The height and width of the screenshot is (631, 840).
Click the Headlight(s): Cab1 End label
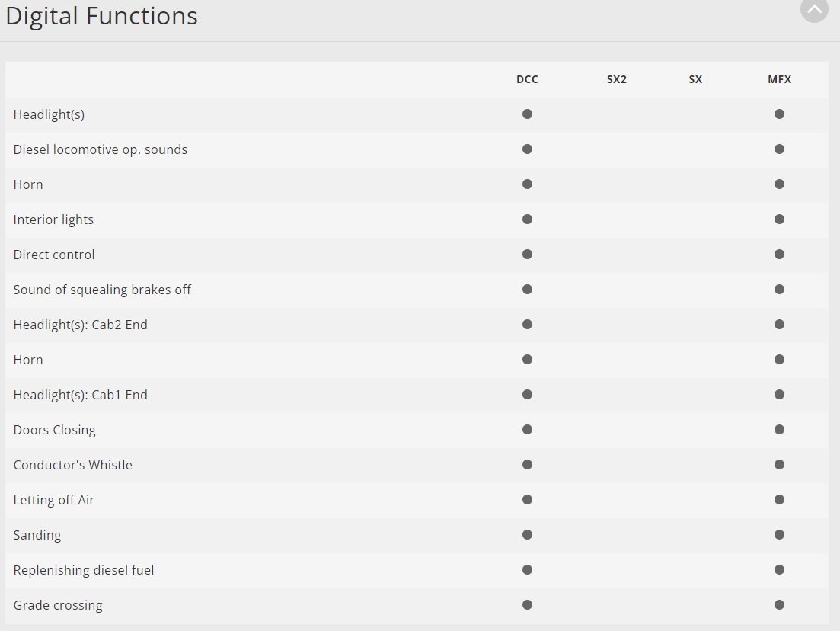click(81, 395)
